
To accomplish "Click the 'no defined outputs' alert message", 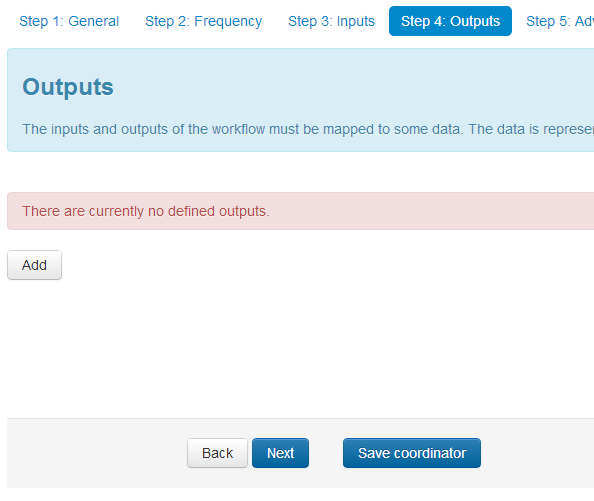I will [x=146, y=211].
